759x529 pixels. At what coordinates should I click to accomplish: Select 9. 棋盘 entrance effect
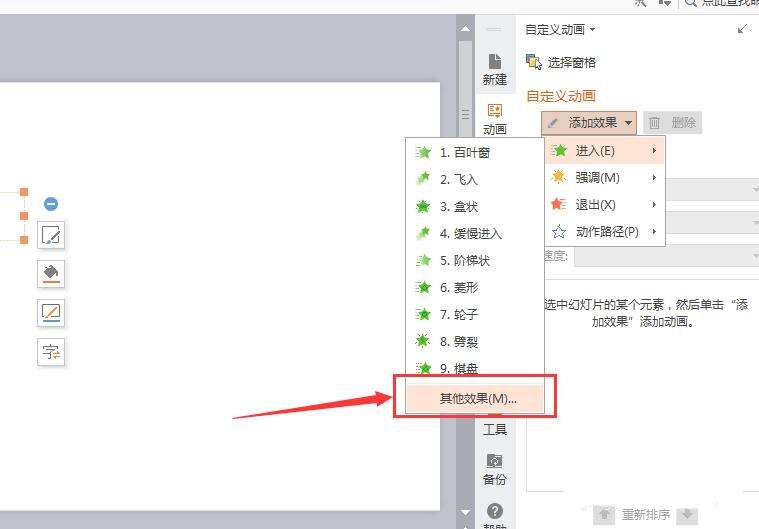[474, 368]
